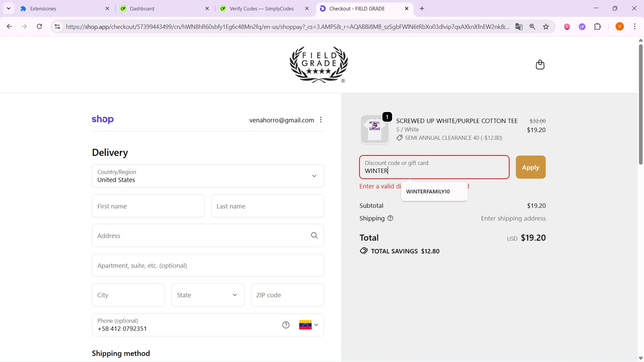
Task: Click the page vertical scrollbar
Action: (x=641, y=105)
